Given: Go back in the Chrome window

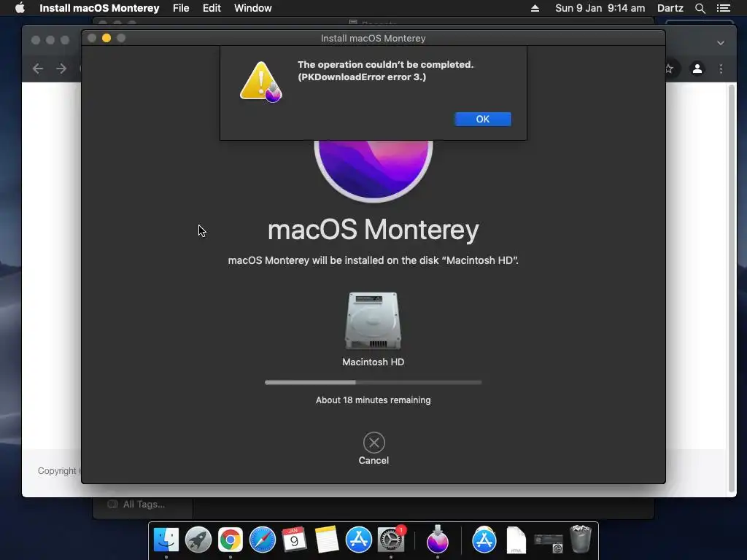Looking at the screenshot, I should pos(38,69).
